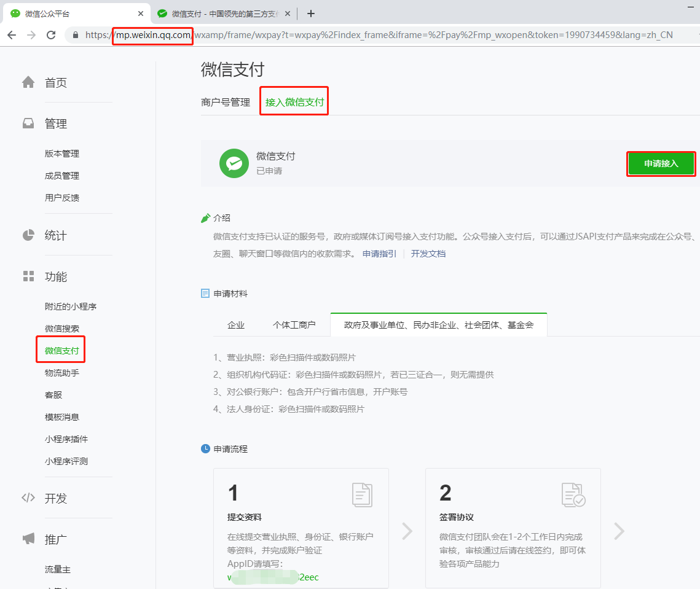This screenshot has width=700, height=589.
Task: Click the 已申请 status text
Action: point(269,171)
